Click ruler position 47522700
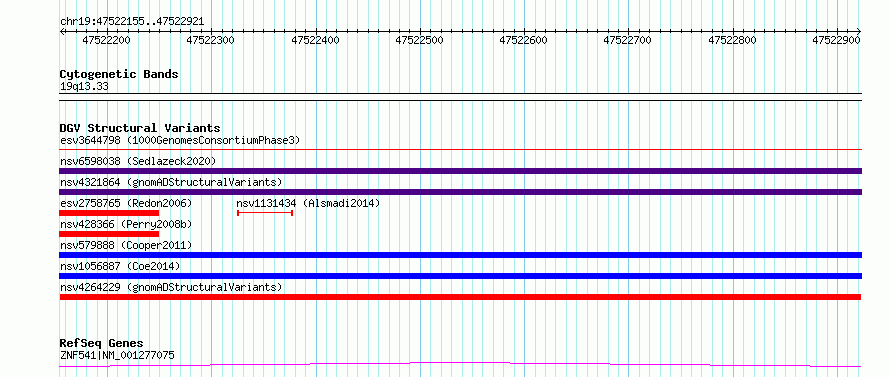This screenshot has height=377, width=890. [x=628, y=40]
